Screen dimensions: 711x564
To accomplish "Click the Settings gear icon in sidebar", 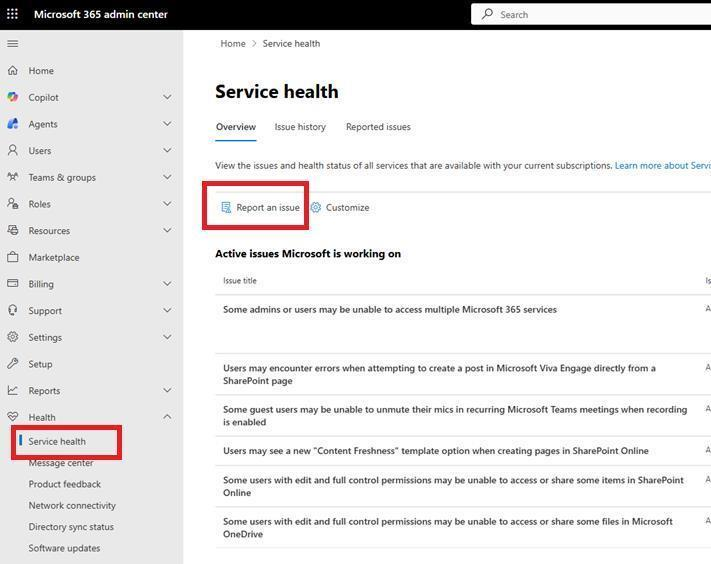I will 13,337.
